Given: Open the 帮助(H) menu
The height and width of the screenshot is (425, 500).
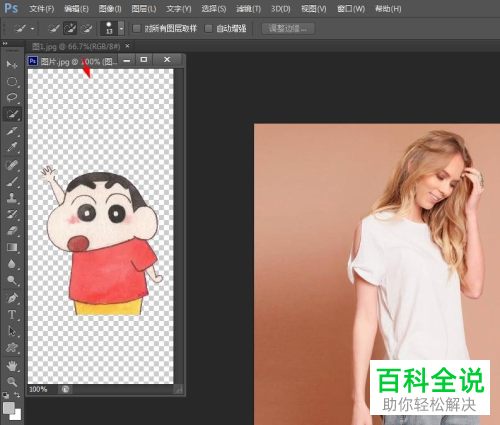Looking at the screenshot, I should (388, 9).
